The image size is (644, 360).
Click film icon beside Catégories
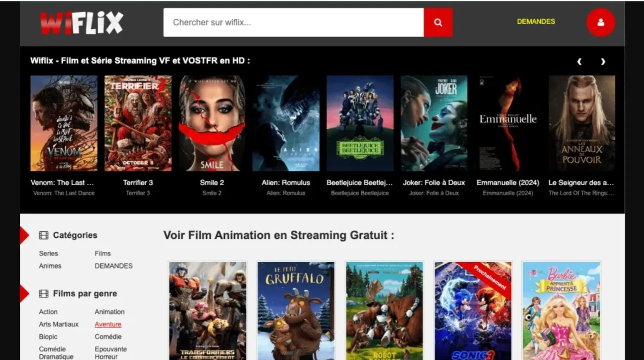point(44,235)
